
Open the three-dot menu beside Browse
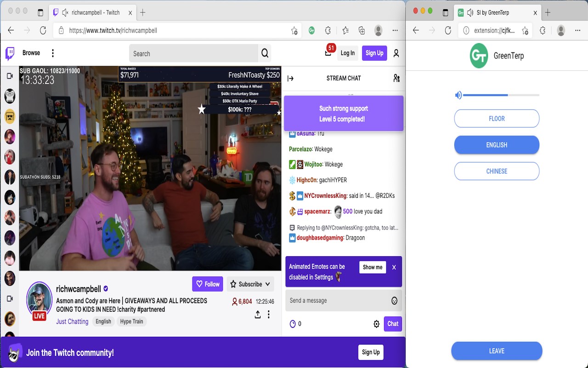click(53, 53)
